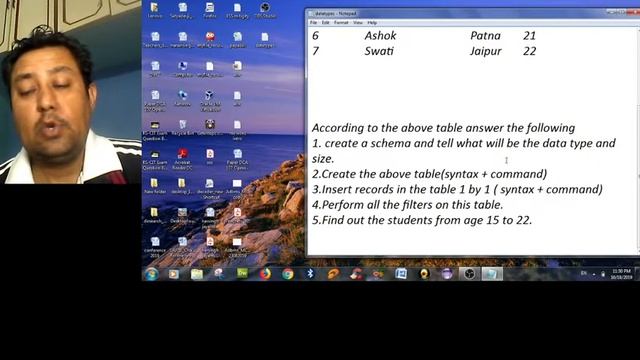This screenshot has height=360, width=640.
Task: Select the red owl desktop icon
Action: pos(210,40)
